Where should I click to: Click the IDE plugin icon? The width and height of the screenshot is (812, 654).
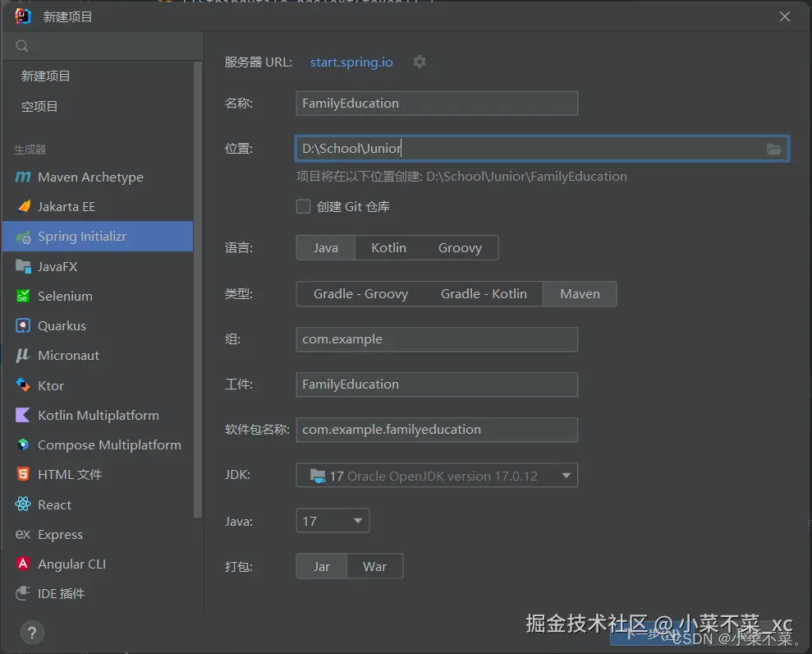[x=23, y=593]
